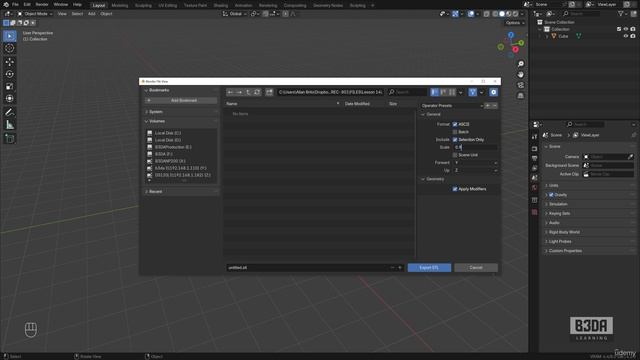Screen dimensions: 640x360
Task: Click the Export STL button
Action: (429, 268)
